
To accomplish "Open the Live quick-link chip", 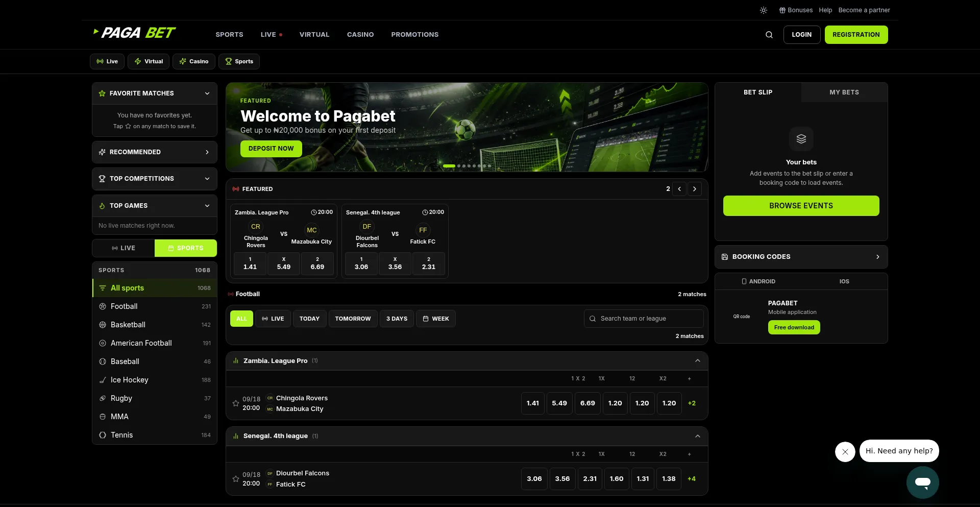I will click(107, 61).
